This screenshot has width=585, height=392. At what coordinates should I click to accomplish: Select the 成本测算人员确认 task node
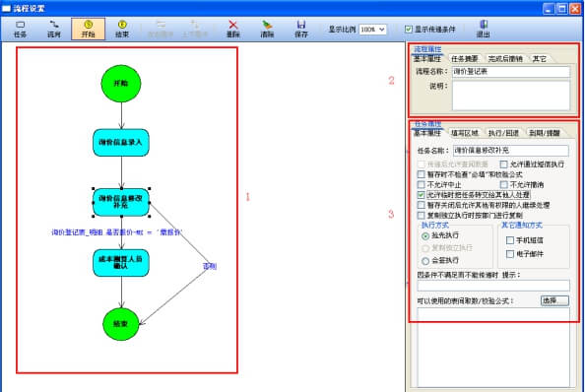click(x=121, y=263)
